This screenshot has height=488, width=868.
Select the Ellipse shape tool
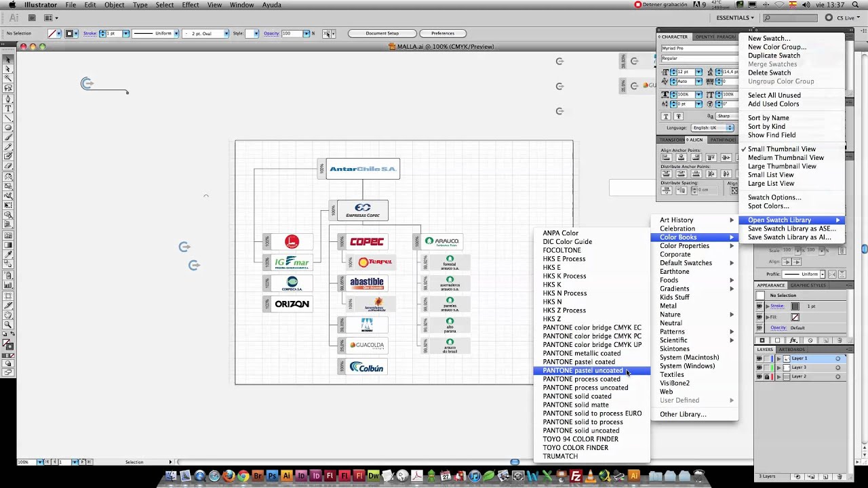(x=8, y=127)
